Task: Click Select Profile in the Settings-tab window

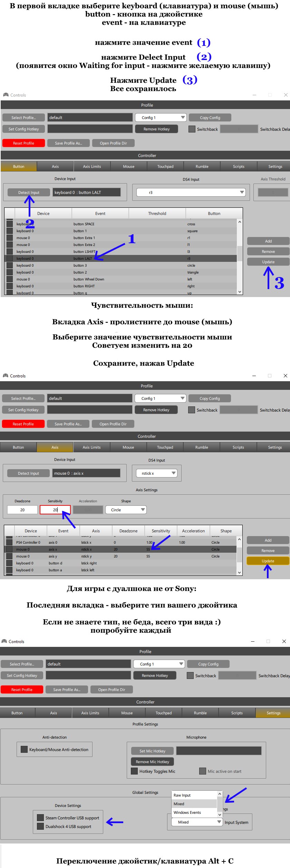Action: 22,664
